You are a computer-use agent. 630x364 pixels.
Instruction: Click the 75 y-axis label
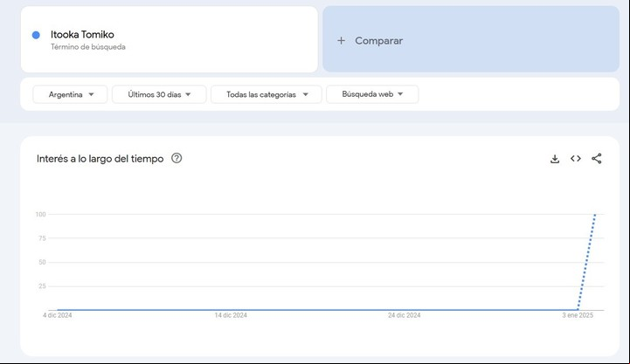coord(42,238)
